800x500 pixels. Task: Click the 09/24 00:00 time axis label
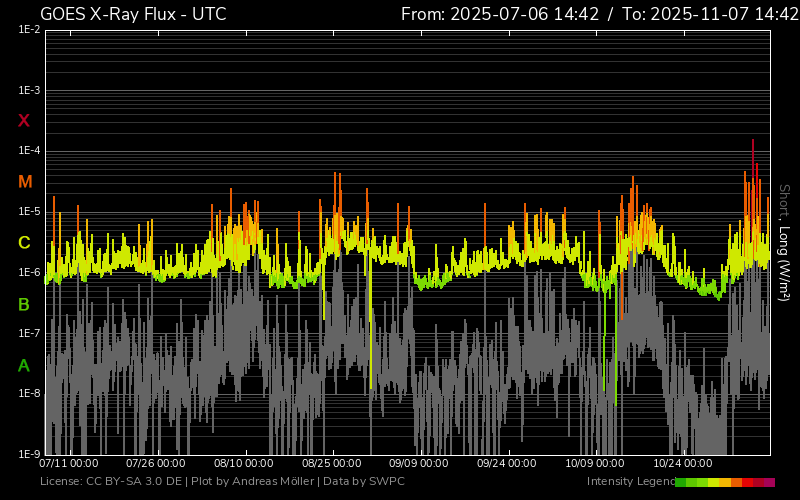coord(507,464)
